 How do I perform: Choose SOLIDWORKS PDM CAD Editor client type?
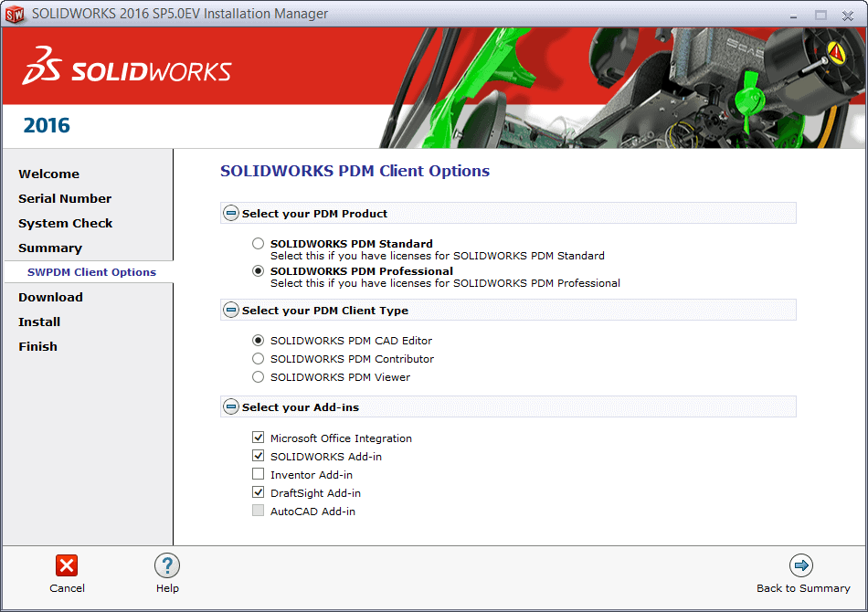coord(258,341)
